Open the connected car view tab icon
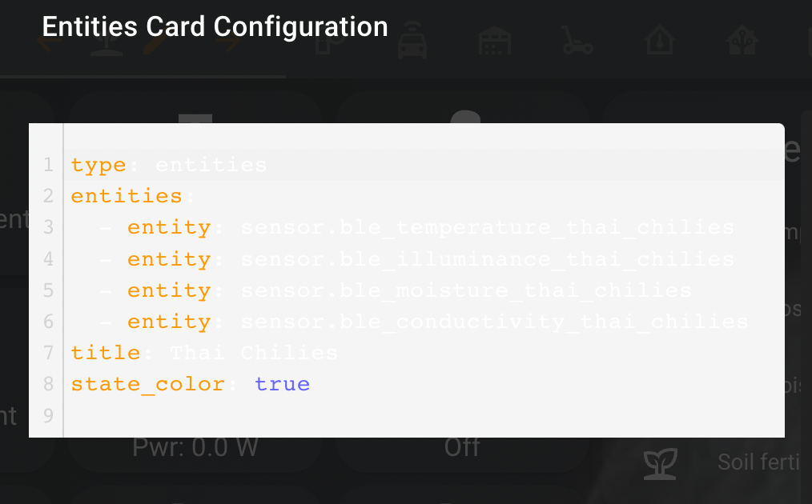812x504 pixels. (412, 40)
